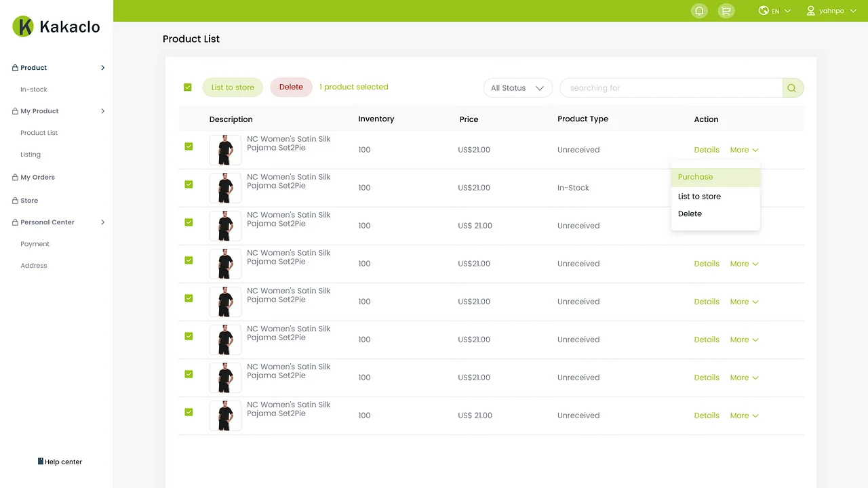The width and height of the screenshot is (868, 488).
Task: Uncheck the first product row checkbox
Action: 187,146
